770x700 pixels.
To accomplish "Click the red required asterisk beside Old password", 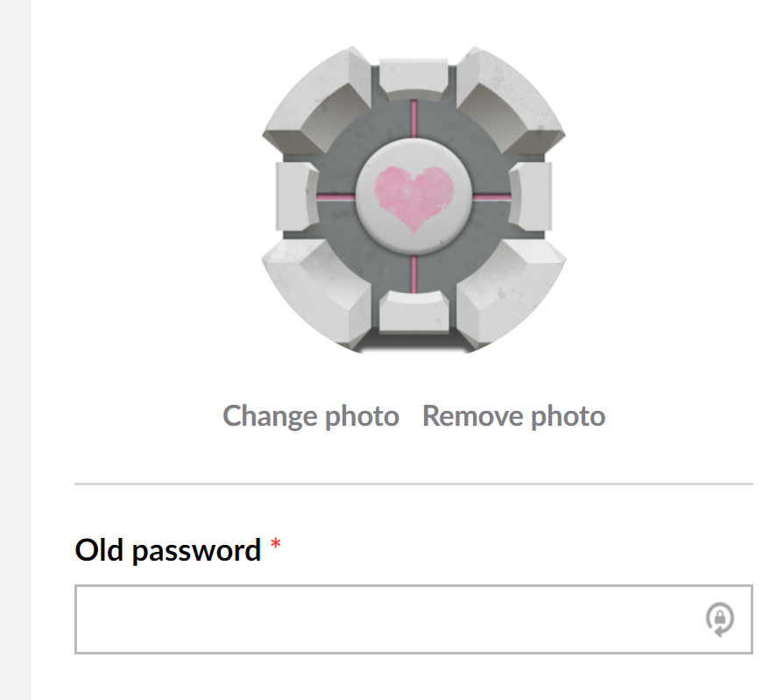I will point(276,545).
